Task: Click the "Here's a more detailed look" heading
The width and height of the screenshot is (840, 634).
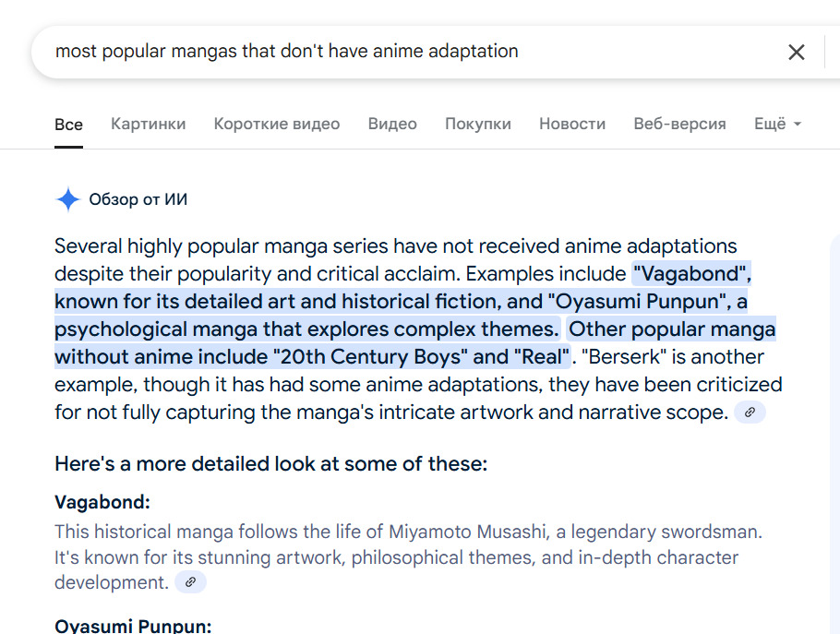Action: point(270,463)
